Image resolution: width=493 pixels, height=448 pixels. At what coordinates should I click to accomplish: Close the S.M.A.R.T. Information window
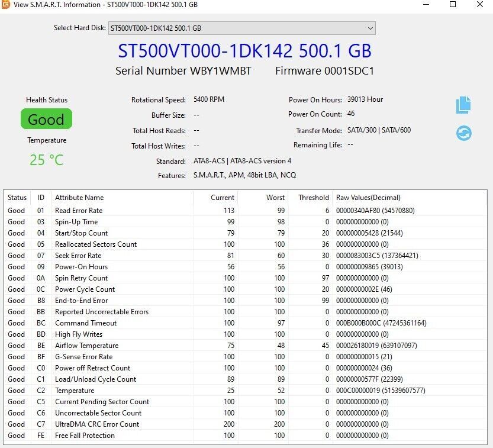pos(480,4)
